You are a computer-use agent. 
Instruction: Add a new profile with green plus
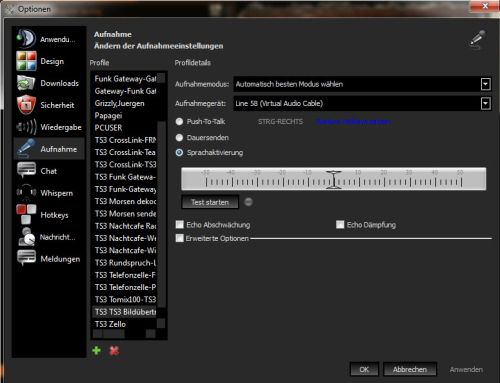point(96,350)
